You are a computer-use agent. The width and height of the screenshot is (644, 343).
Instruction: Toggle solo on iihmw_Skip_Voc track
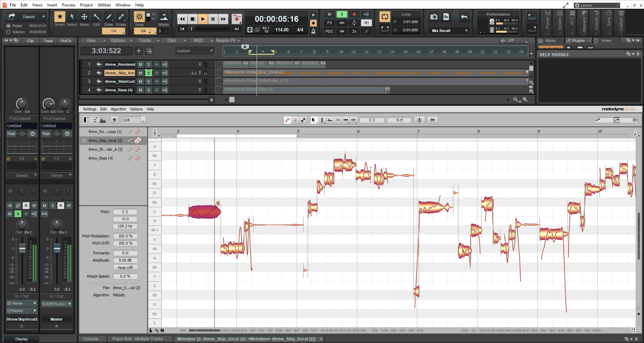tap(149, 73)
